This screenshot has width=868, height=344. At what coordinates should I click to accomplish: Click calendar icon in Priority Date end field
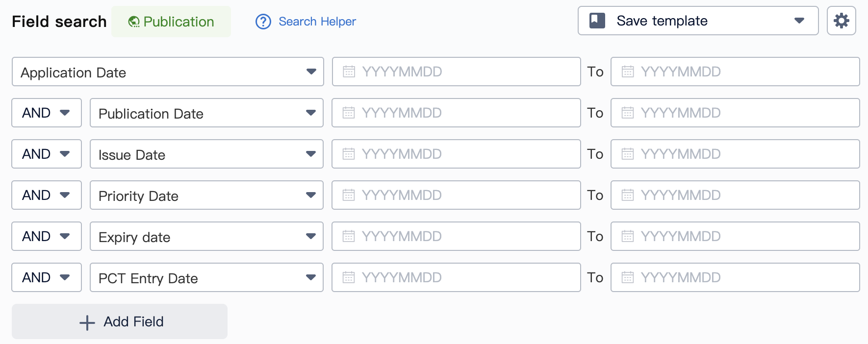[x=628, y=195]
